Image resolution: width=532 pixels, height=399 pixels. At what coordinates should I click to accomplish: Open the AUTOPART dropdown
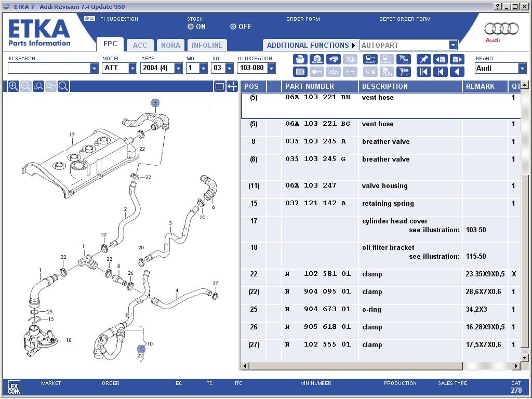[453, 45]
